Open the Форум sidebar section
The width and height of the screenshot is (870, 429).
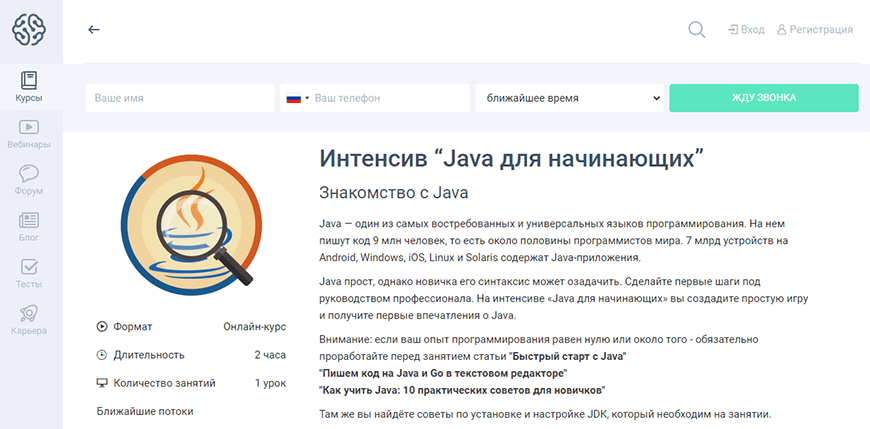pyautogui.click(x=29, y=180)
